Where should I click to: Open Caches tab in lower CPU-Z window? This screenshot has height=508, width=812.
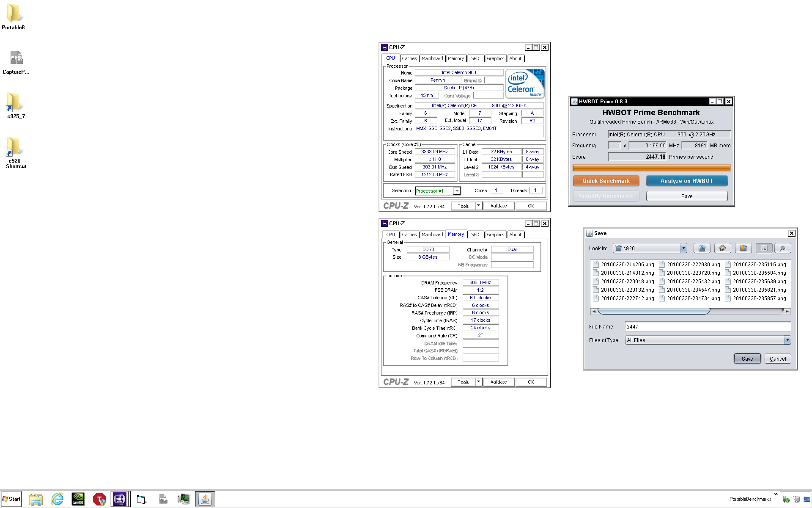pos(409,235)
